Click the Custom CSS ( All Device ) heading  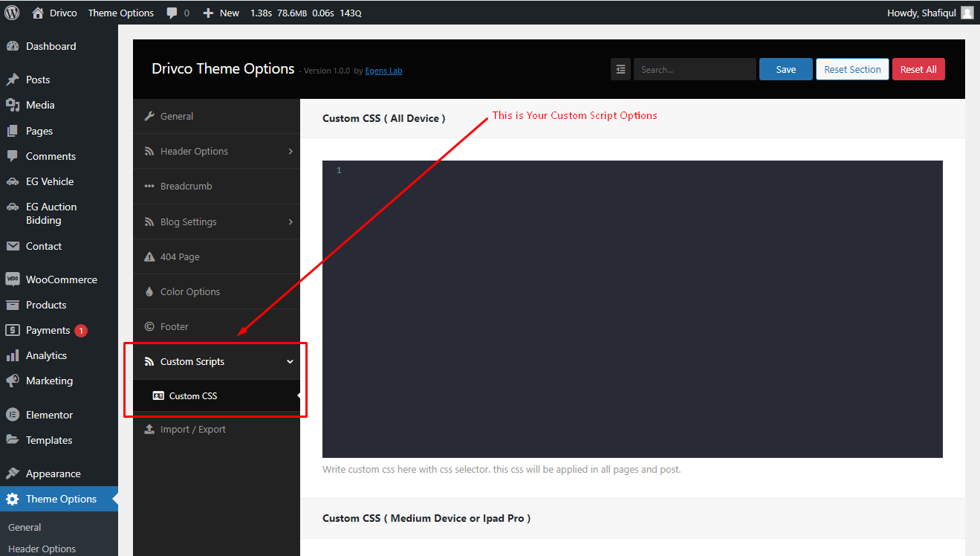click(384, 118)
